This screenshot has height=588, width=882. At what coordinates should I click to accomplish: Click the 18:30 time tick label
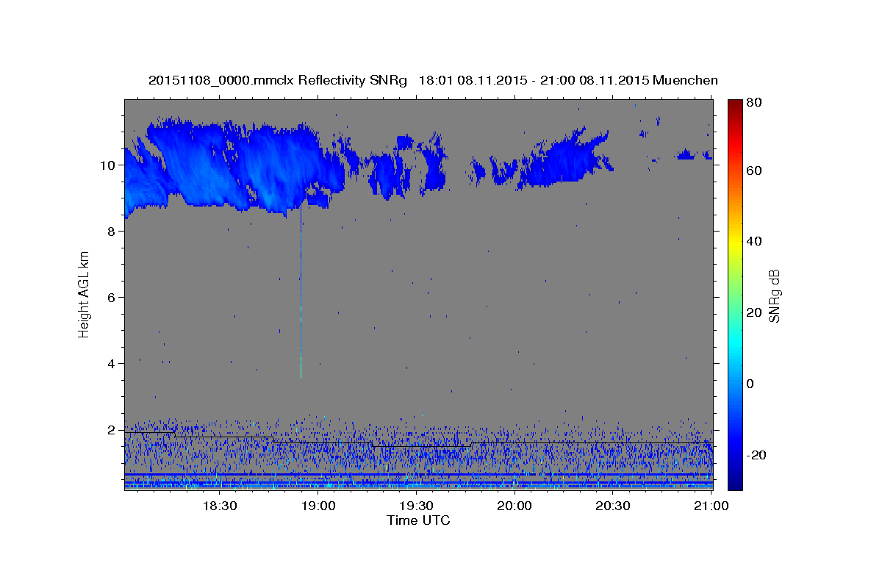click(218, 506)
